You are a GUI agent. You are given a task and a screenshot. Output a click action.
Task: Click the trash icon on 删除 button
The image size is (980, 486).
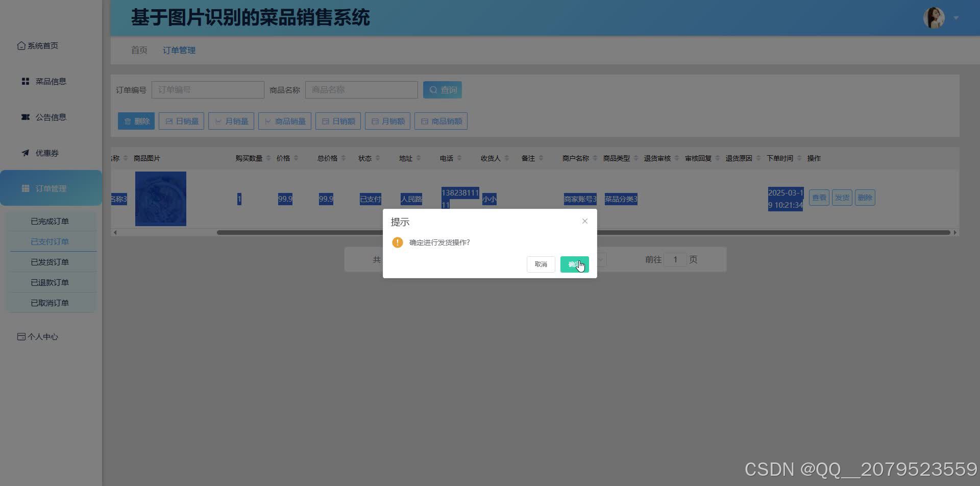pos(128,120)
